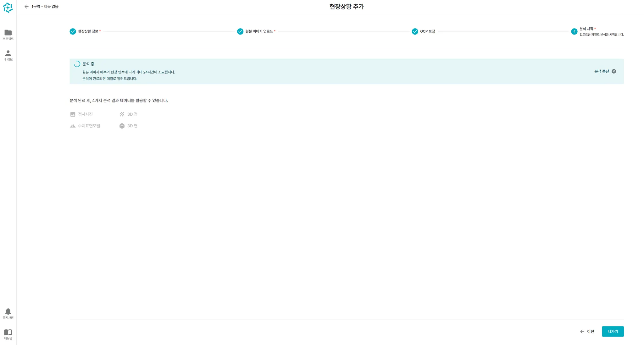Go to 원본 이미지 업로드 step
644x345 pixels.
240,31
